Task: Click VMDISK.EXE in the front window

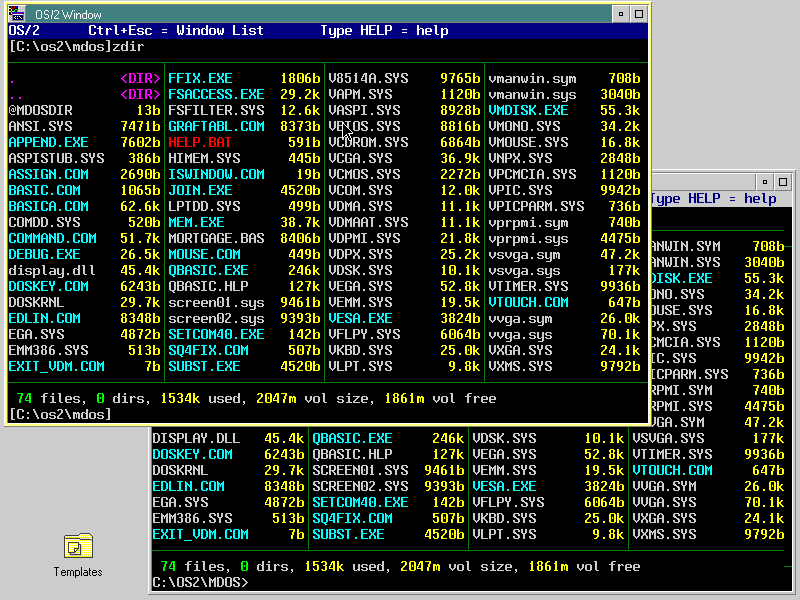Action: point(528,110)
